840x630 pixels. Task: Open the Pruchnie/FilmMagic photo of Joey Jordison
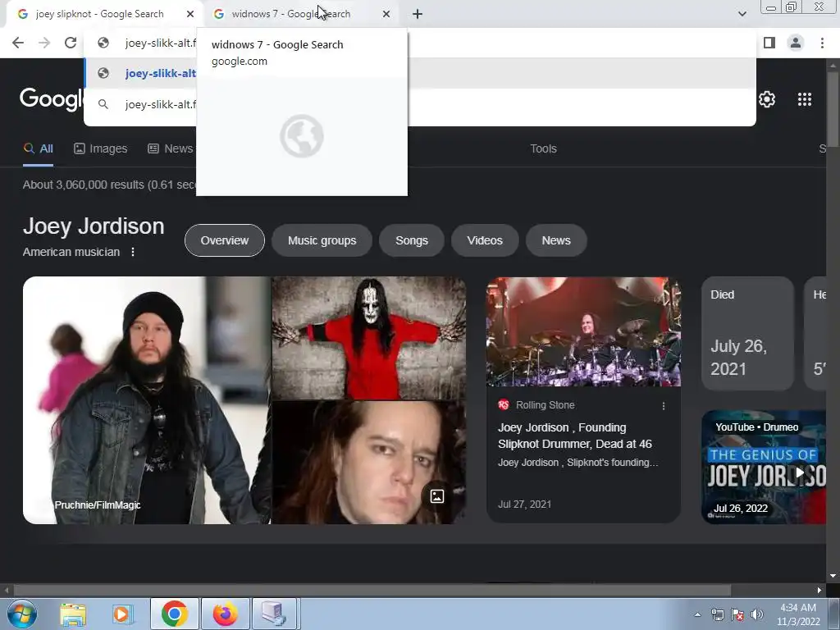(x=146, y=400)
